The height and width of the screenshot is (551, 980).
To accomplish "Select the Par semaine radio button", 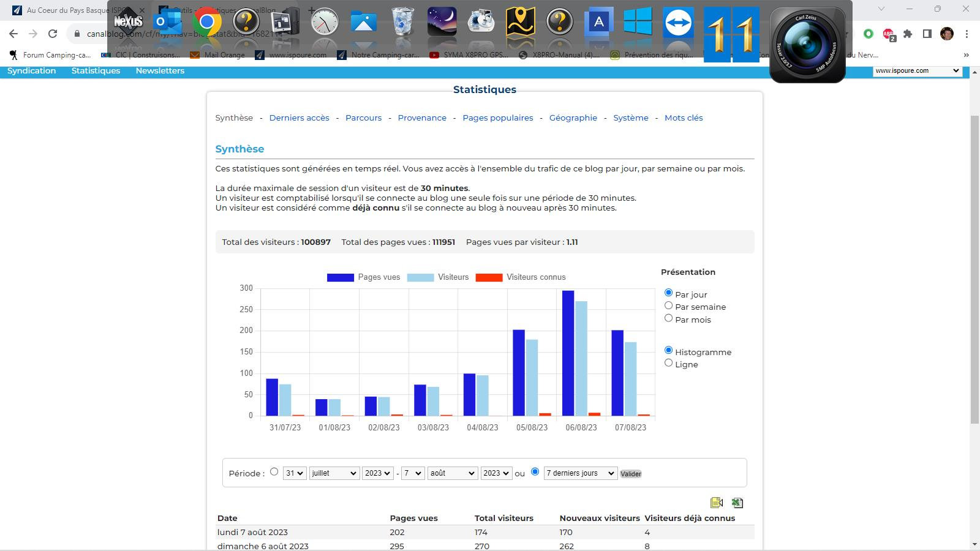I will coord(668,305).
